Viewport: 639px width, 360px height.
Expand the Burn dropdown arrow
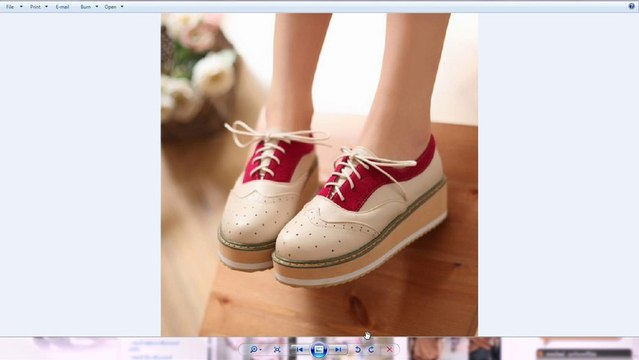tap(97, 7)
